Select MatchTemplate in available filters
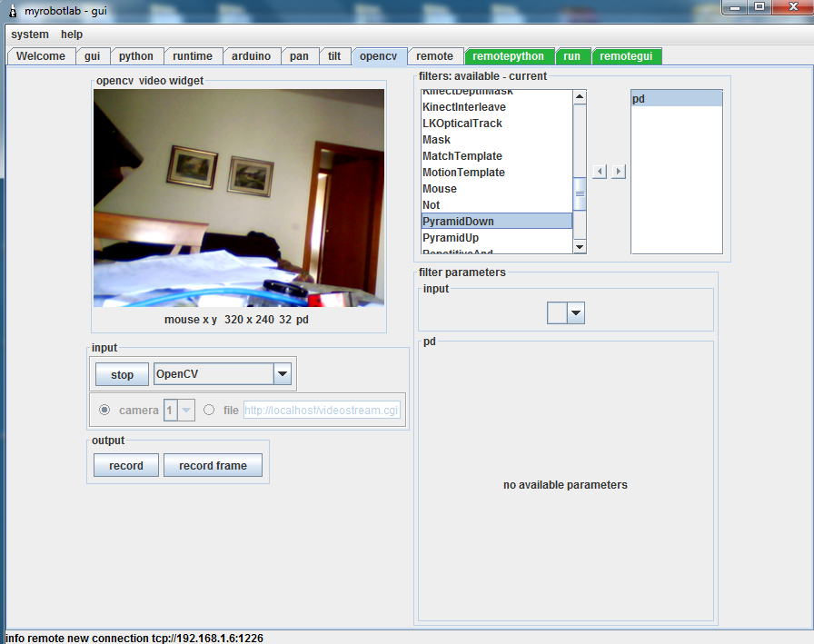The height and width of the screenshot is (644, 814). (497, 156)
